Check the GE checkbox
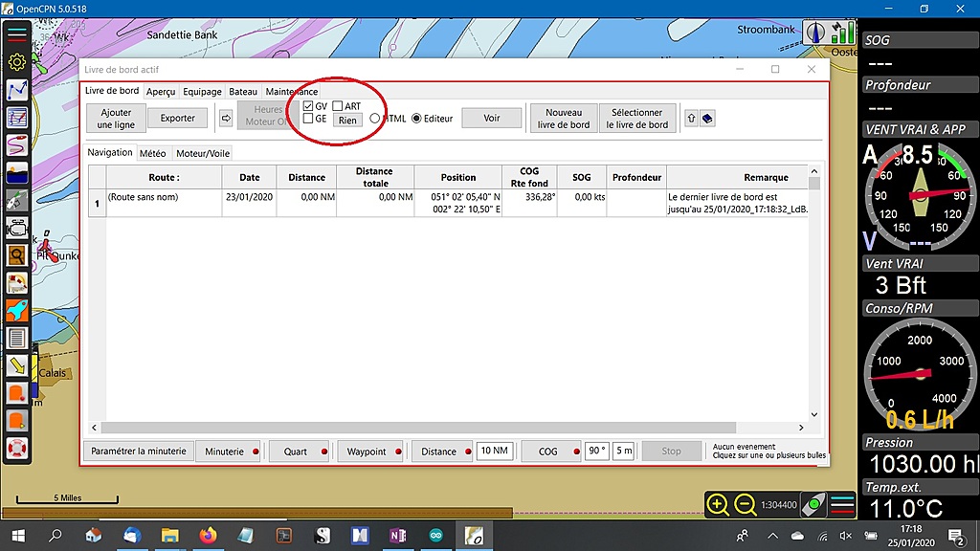Image resolution: width=980 pixels, height=551 pixels. pos(307,119)
